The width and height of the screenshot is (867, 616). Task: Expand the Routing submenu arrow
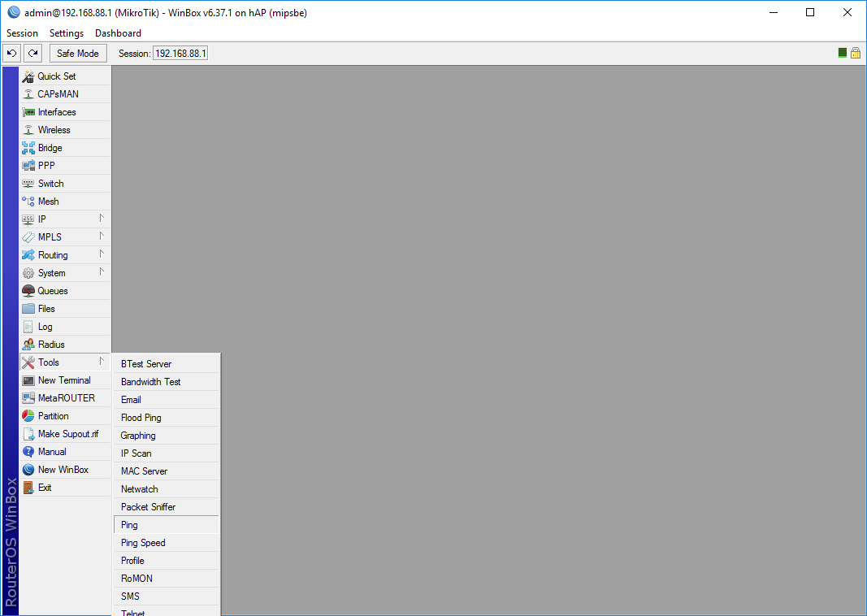coord(102,254)
